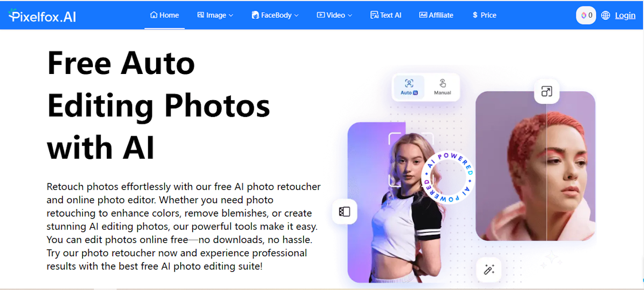This screenshot has height=290, width=644.
Task: Select the Auto AI mode toggle
Action: pos(409,87)
